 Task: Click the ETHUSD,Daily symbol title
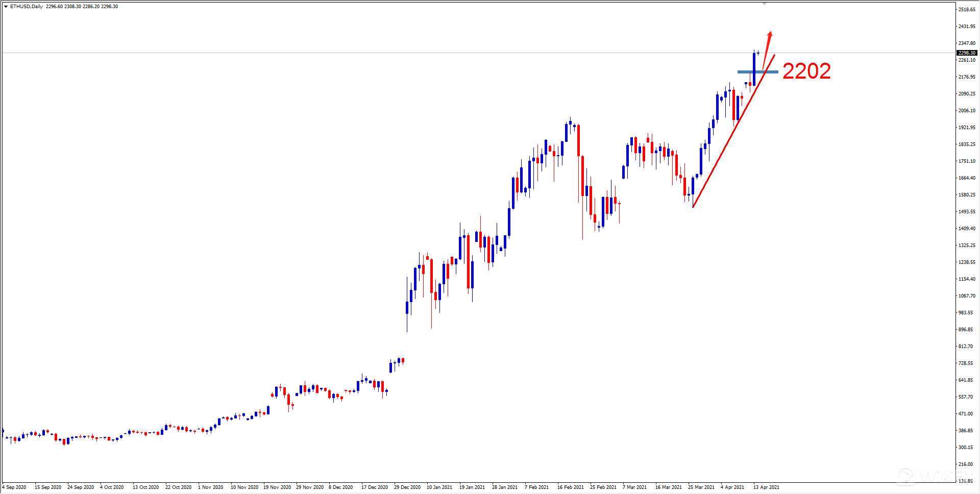pos(27,7)
